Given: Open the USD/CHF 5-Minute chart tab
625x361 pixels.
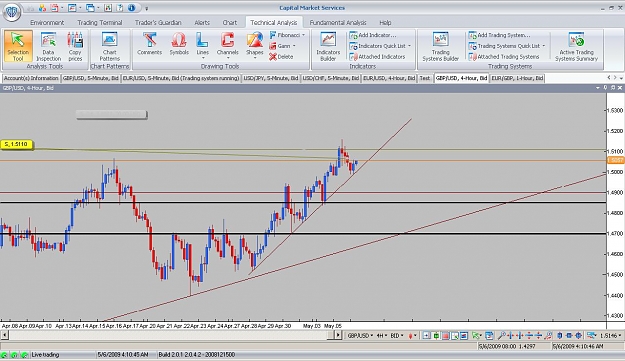Looking at the screenshot, I should click(330, 78).
